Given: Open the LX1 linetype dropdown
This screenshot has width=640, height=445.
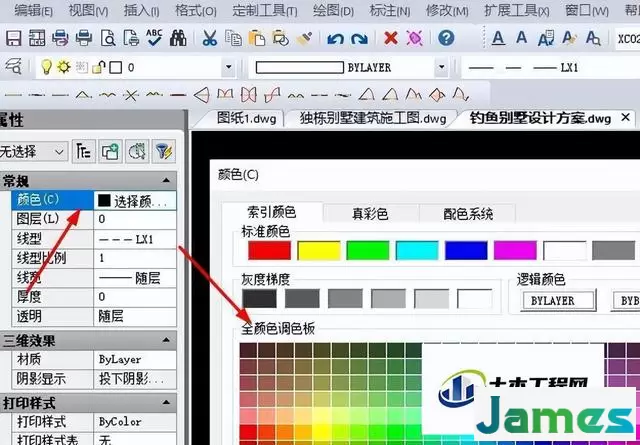Looking at the screenshot, I should click(549, 67).
